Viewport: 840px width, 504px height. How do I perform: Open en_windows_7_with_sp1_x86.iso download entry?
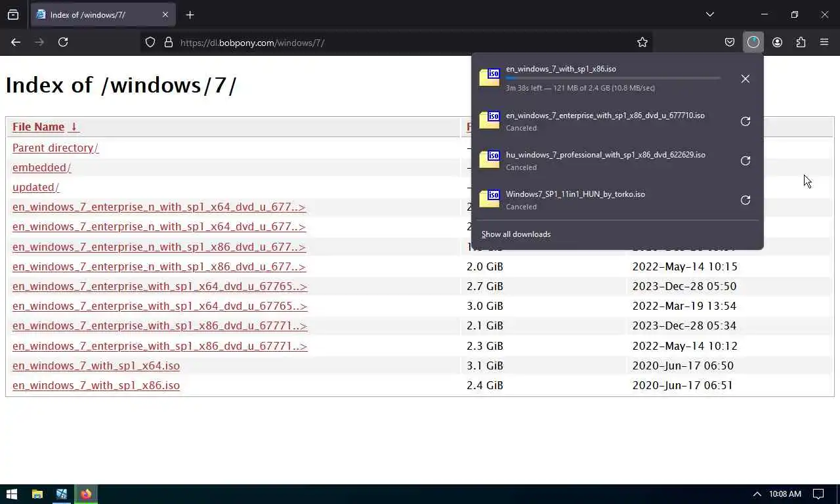(x=600, y=78)
